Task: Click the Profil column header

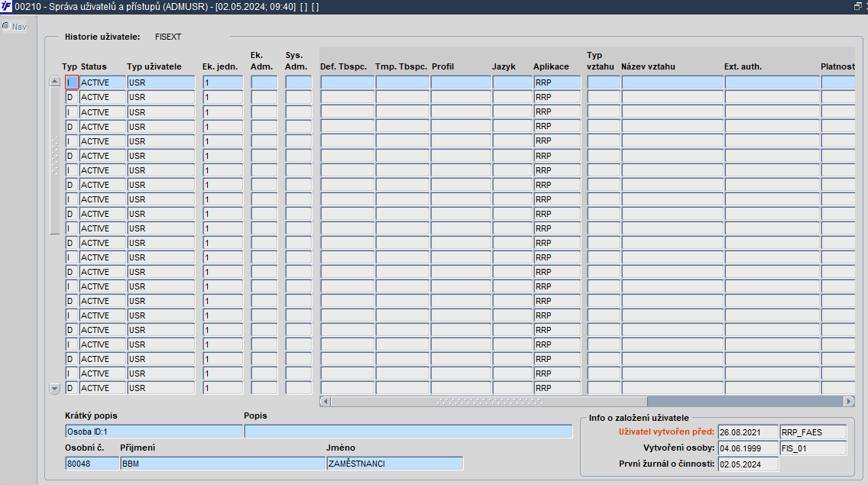Action: click(x=443, y=66)
